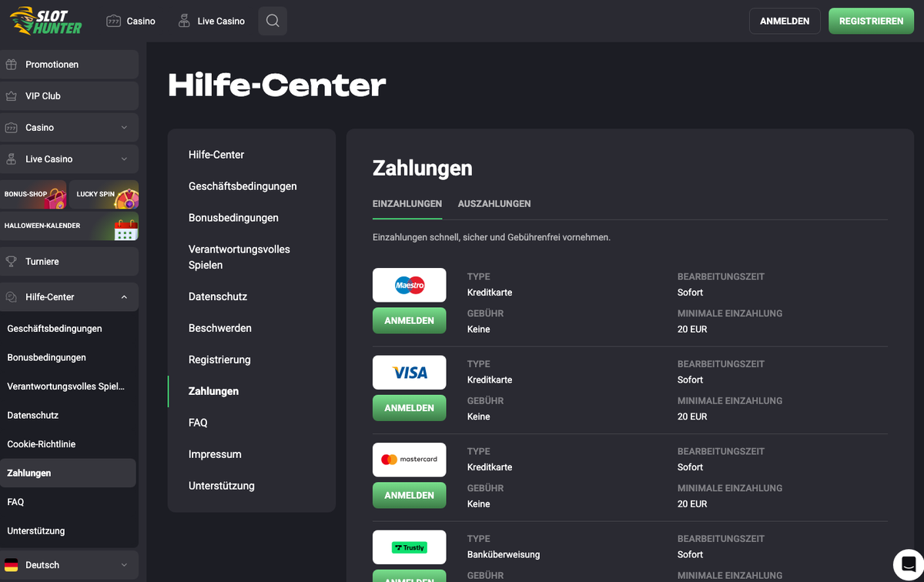Expand the sidebar Live Casino chevron
The width and height of the screenshot is (924, 582).
point(124,159)
